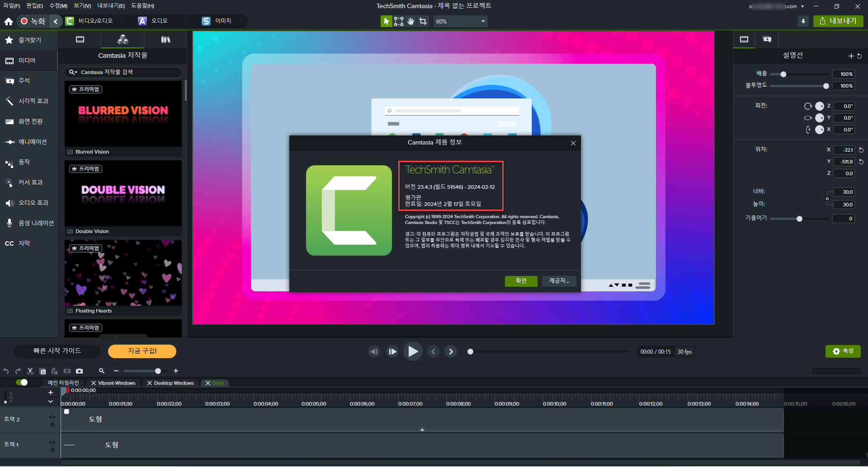868x467 pixels.
Task: Click the green 내보내기 export button
Action: 838,21
